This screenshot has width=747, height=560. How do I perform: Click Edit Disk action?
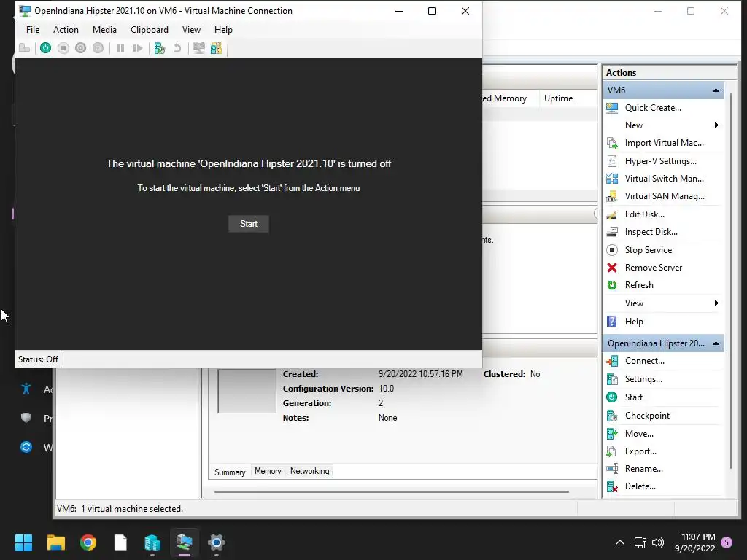[x=644, y=214]
